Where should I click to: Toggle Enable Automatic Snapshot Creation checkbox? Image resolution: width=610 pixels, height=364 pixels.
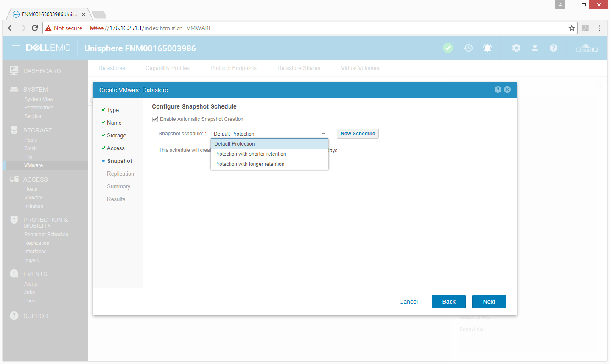point(155,119)
